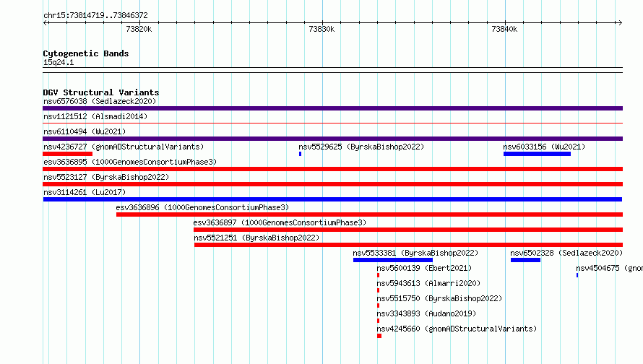Open nsv3114261 (Lu2017) label

pos(85,192)
